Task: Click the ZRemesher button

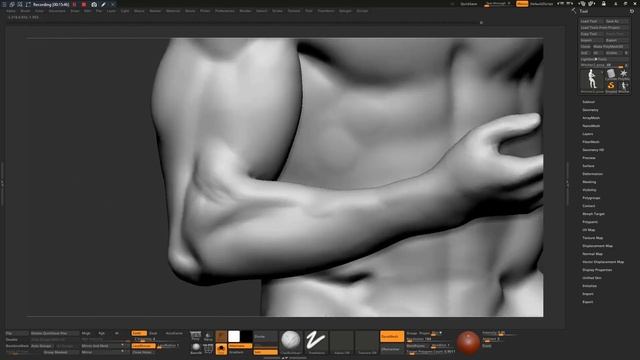Action: click(392, 349)
